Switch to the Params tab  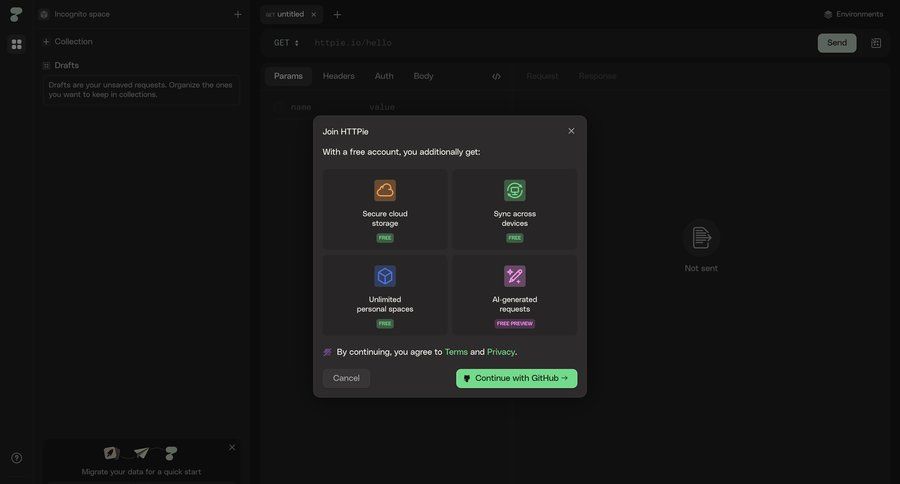pos(288,76)
